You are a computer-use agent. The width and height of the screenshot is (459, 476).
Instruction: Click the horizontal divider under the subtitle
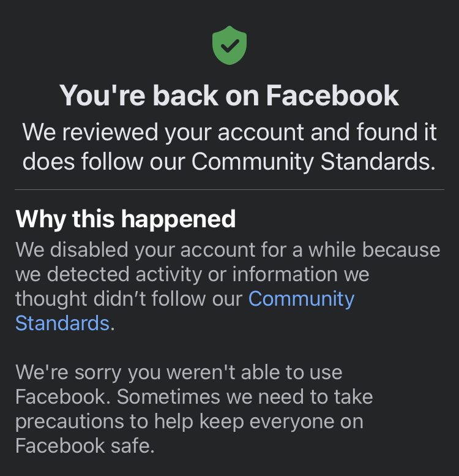coord(229,190)
